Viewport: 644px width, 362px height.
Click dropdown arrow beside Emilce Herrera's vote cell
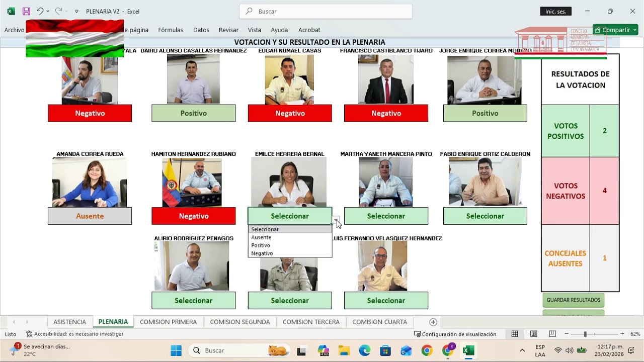tap(336, 221)
